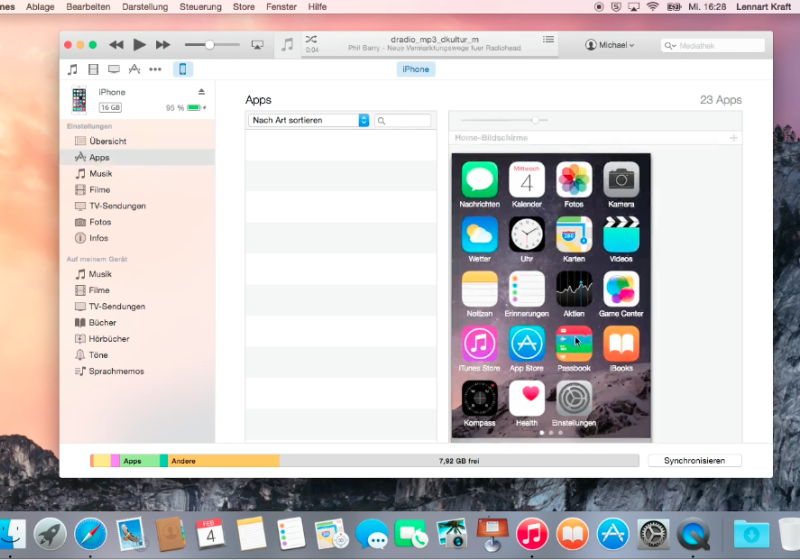This screenshot has width=800, height=560.
Task: Open the Michael account dropdown
Action: [x=610, y=45]
